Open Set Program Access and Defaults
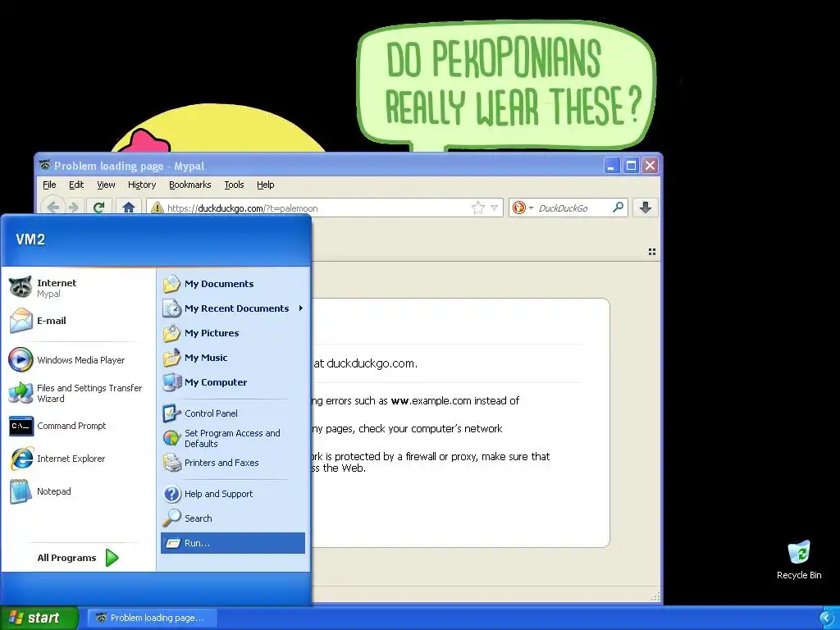840x630 pixels. [x=233, y=438]
